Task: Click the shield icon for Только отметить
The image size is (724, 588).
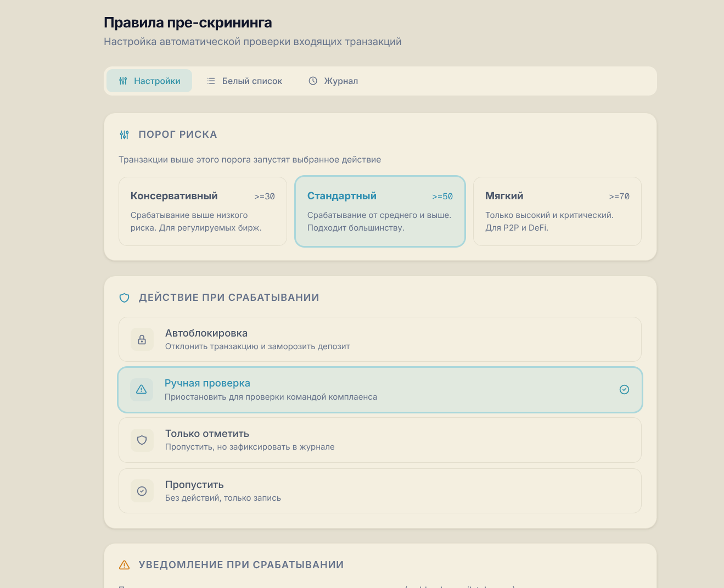Action: point(142,440)
